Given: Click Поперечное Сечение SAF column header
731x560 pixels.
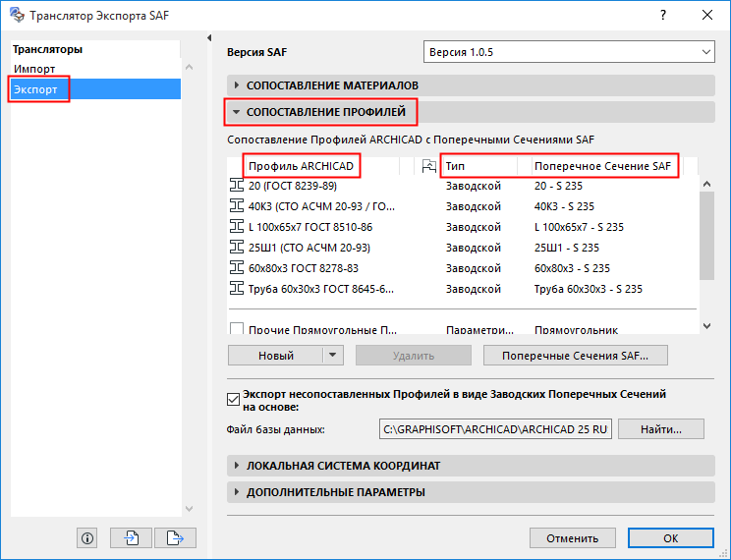Looking at the screenshot, I should tap(604, 166).
